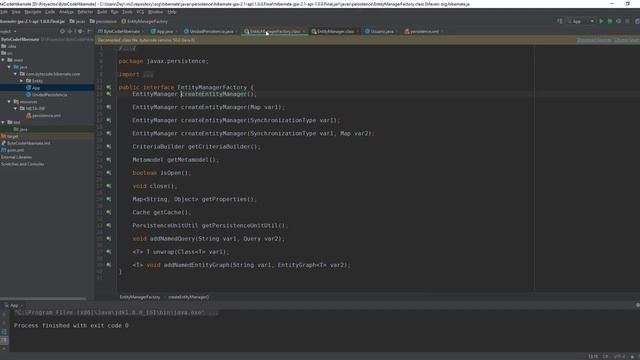Viewport: 640px width, 360px height.
Task: Collapse the META-INF folder
Action: click(x=16, y=109)
